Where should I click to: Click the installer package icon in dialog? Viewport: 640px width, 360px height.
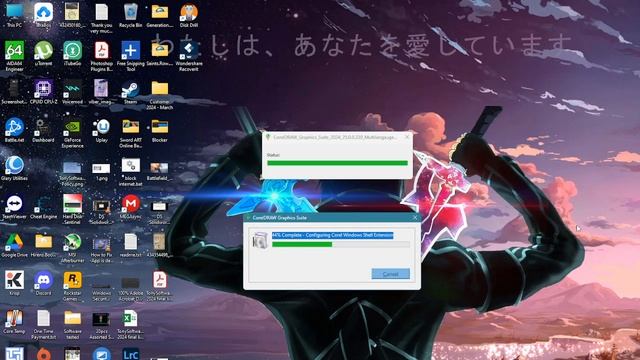coord(260,240)
